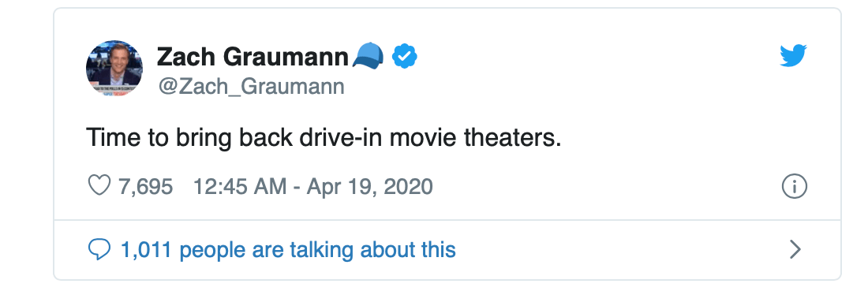
Task: Click the 7,695 likes count
Action: pyautogui.click(x=146, y=187)
